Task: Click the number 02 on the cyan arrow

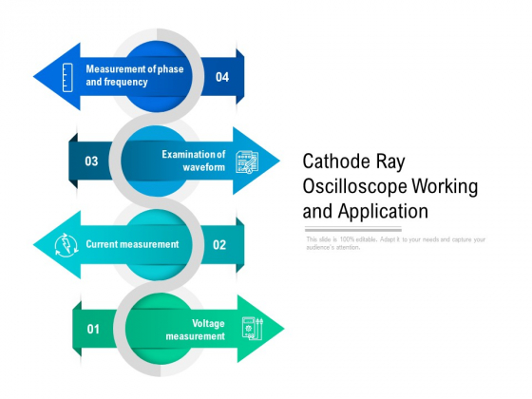Action: point(219,245)
